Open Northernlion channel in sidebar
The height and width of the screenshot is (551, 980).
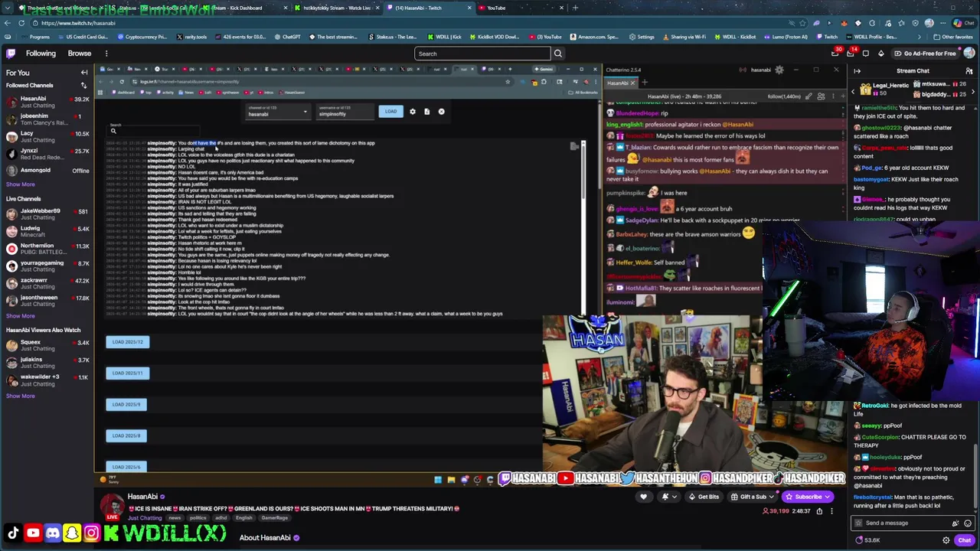47,249
